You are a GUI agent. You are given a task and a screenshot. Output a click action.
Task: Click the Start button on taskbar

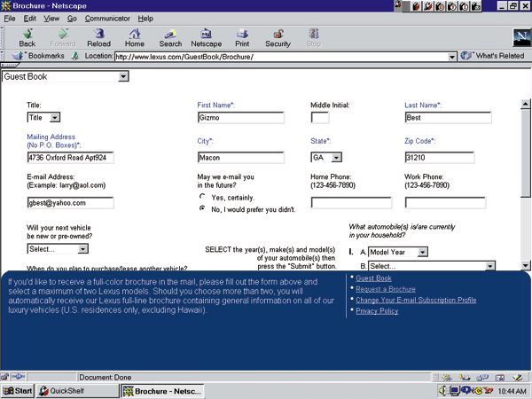click(18, 390)
